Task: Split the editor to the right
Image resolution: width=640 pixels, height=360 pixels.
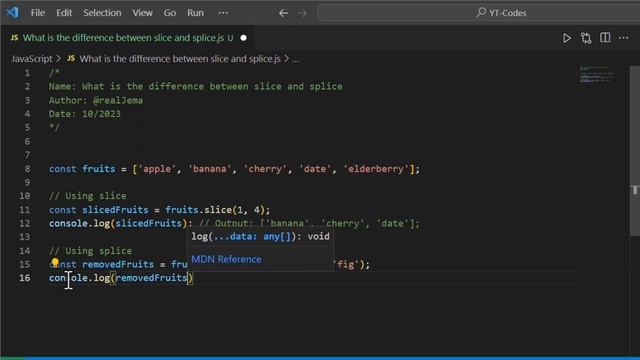Action: [605, 38]
